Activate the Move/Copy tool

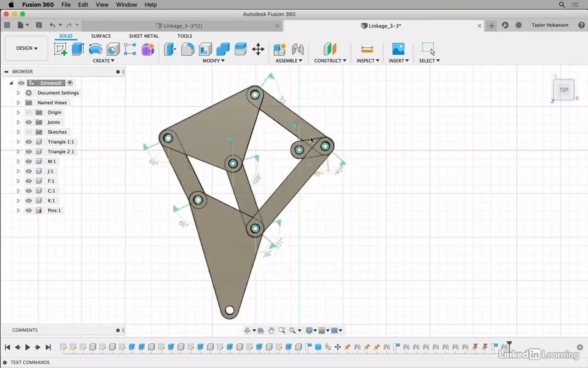click(x=258, y=49)
